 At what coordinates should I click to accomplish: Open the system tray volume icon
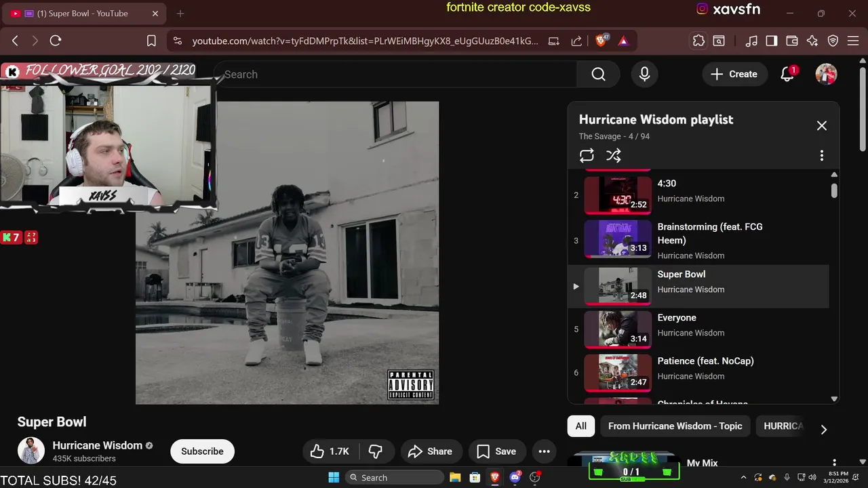click(812, 478)
